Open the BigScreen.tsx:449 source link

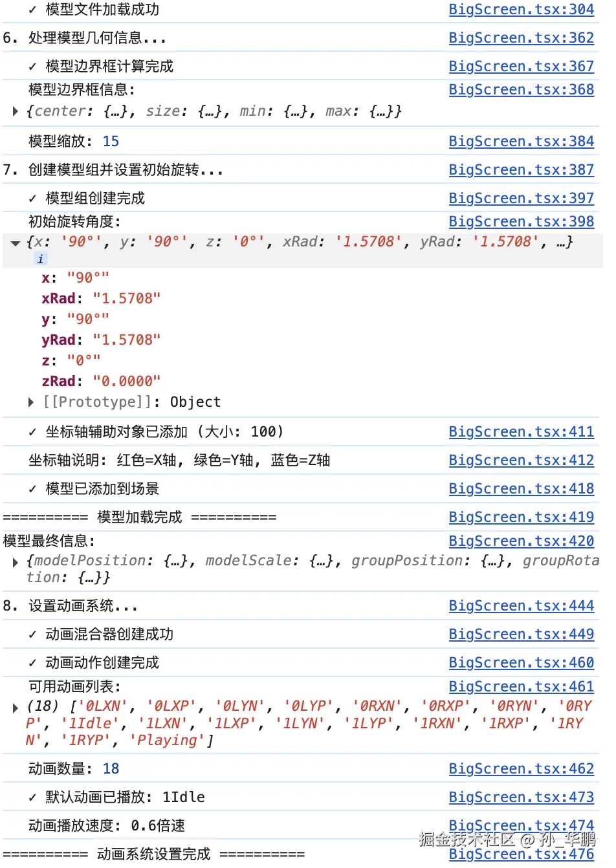pyautogui.click(x=521, y=635)
